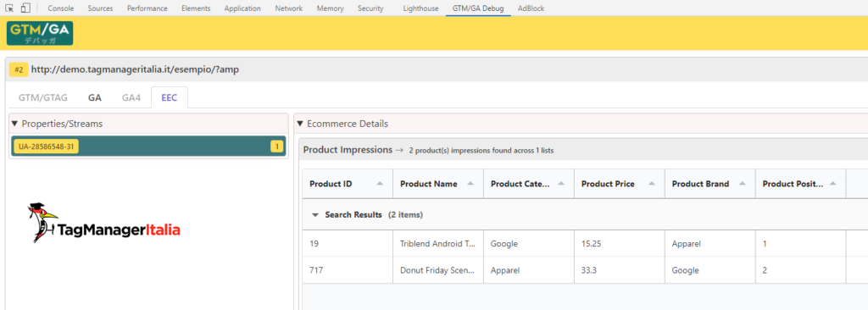Screen dimensions: 868x310
Task: Click the (2 items) count label
Action: coord(405,215)
